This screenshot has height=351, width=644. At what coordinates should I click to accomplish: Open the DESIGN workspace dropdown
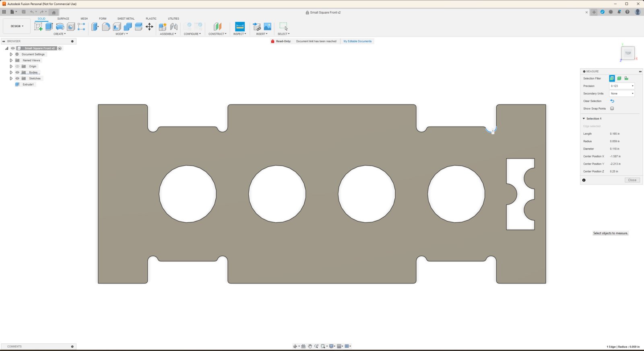tap(17, 26)
